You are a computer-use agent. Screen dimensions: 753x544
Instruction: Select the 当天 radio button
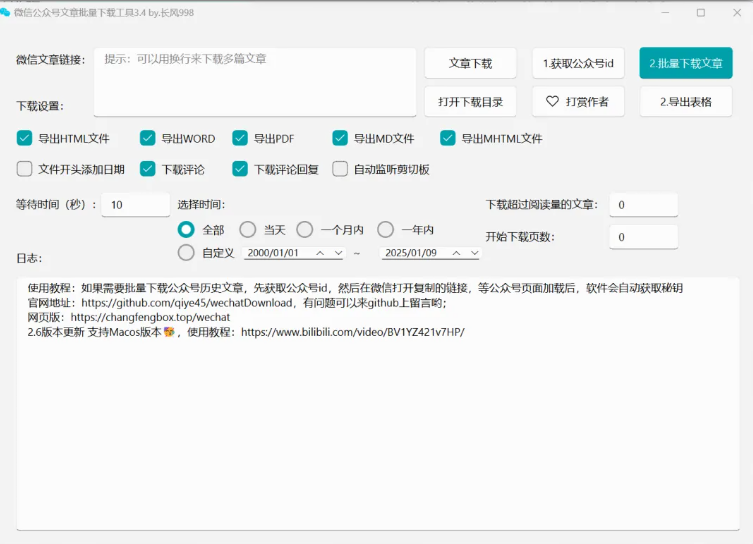[x=248, y=230]
